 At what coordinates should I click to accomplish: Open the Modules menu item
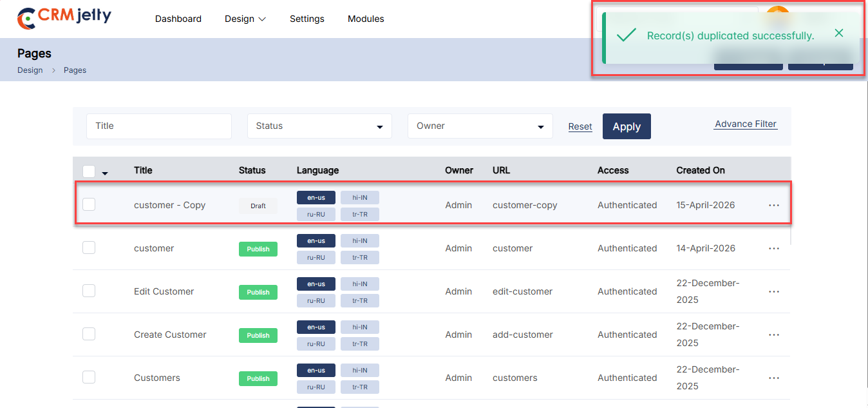[x=366, y=19]
